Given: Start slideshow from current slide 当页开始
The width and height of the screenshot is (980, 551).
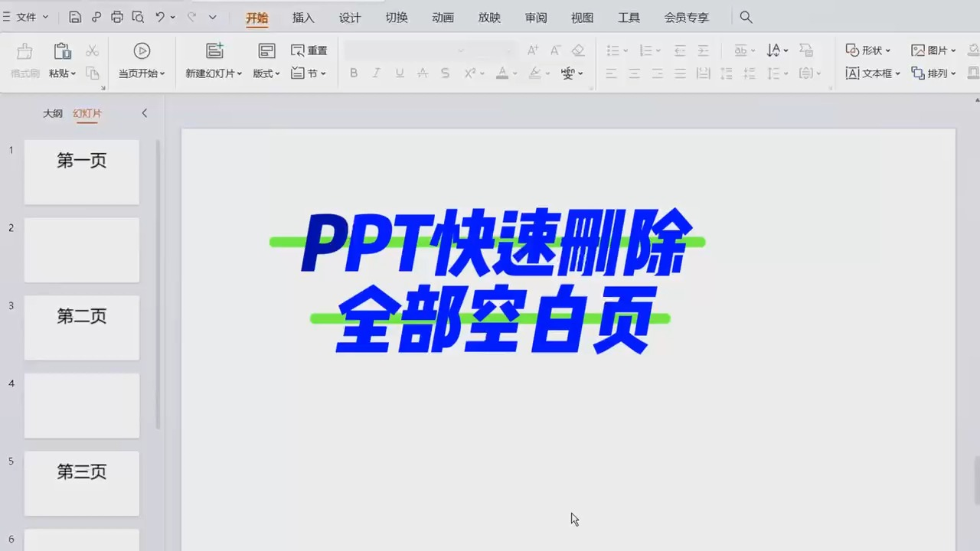Looking at the screenshot, I should [x=142, y=51].
